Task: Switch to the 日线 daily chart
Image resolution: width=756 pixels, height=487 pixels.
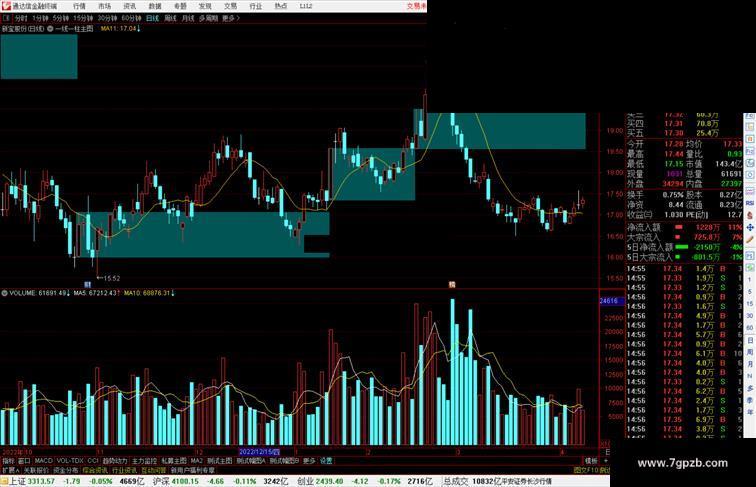Action: click(x=152, y=18)
